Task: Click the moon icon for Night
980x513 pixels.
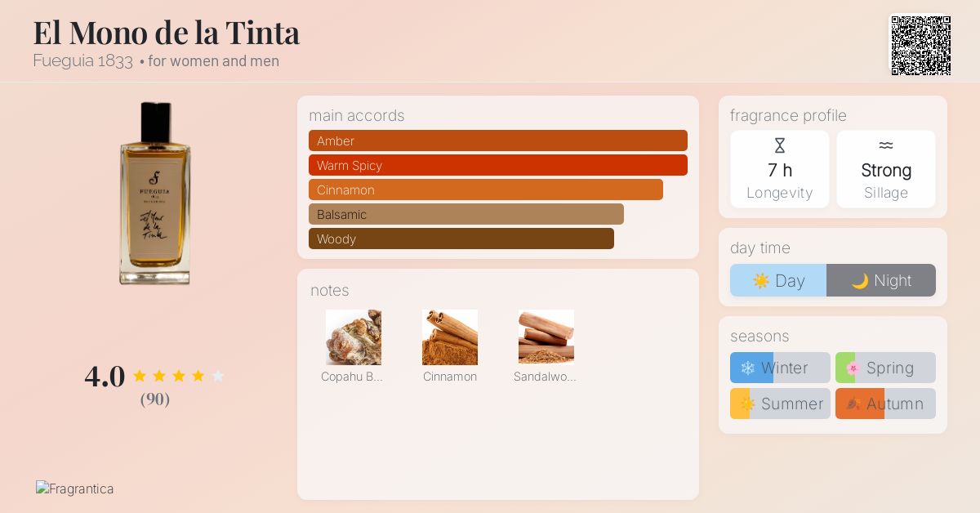Action: pos(860,281)
